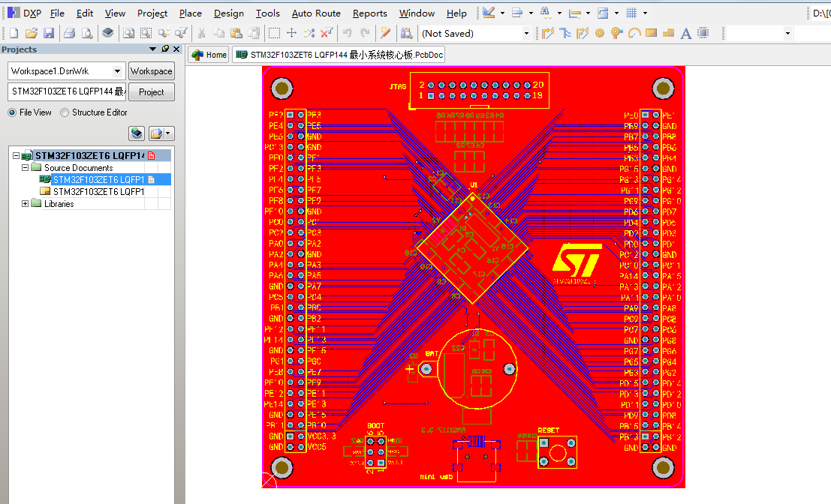Collapse the STM32F103ZET6 project tree node
831x504 pixels.
pyautogui.click(x=16, y=156)
